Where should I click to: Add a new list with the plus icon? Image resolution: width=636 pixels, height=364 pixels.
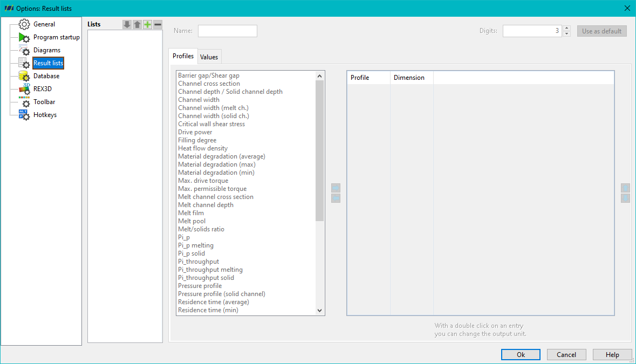148,25
